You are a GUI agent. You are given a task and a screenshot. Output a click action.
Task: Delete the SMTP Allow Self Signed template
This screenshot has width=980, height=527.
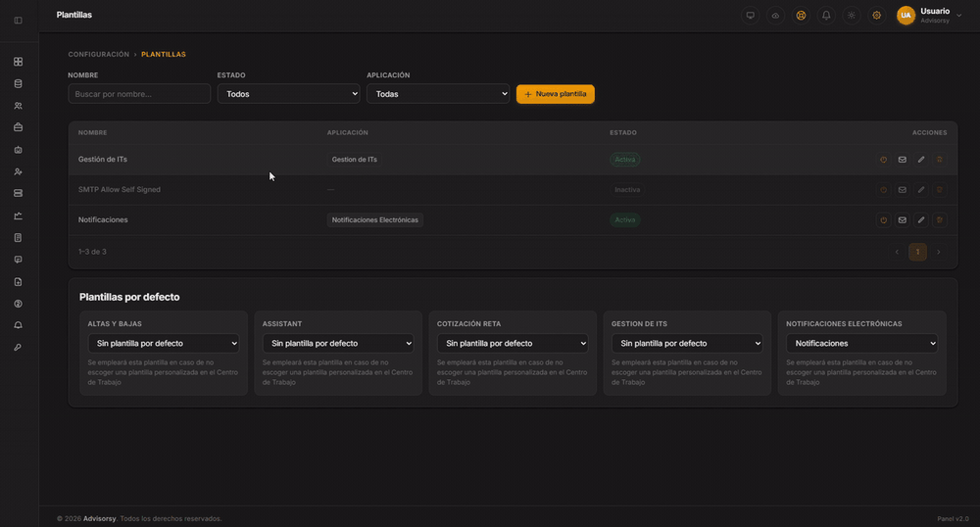tap(940, 190)
